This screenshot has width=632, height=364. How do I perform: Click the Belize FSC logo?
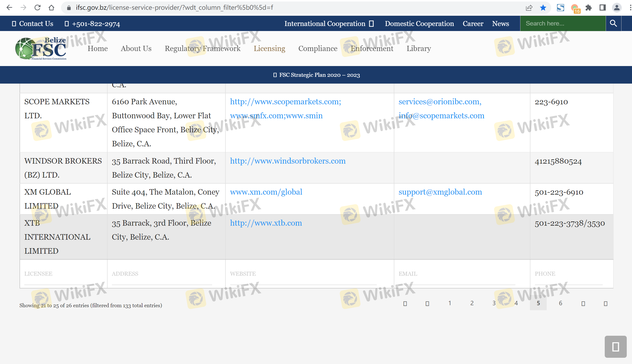pos(41,49)
